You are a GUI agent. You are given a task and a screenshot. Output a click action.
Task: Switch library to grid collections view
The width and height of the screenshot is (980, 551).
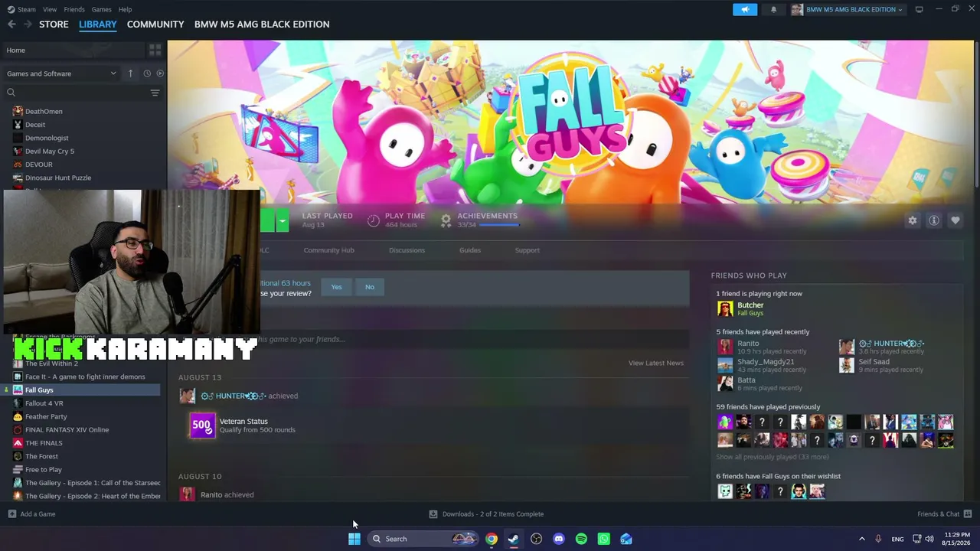pyautogui.click(x=155, y=50)
